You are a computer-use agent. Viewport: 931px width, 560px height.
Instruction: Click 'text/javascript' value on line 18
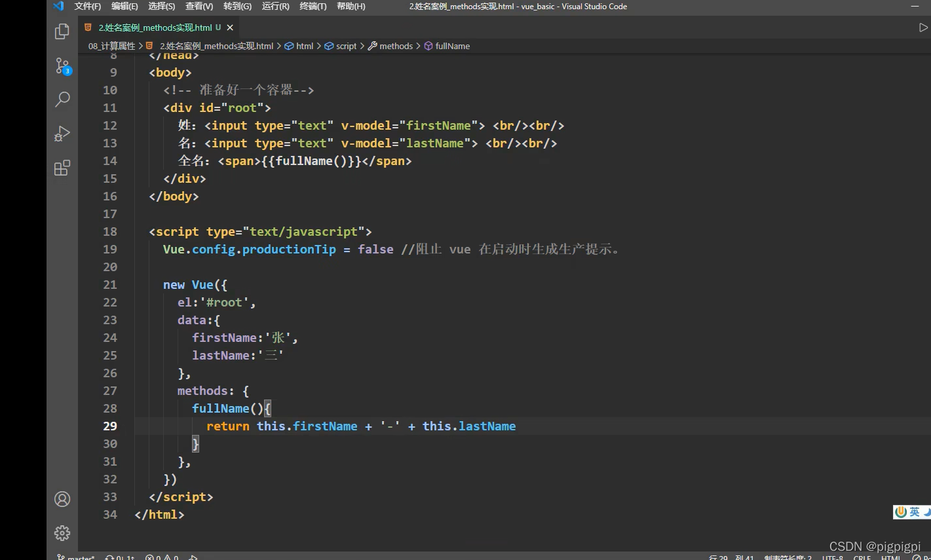tap(304, 231)
